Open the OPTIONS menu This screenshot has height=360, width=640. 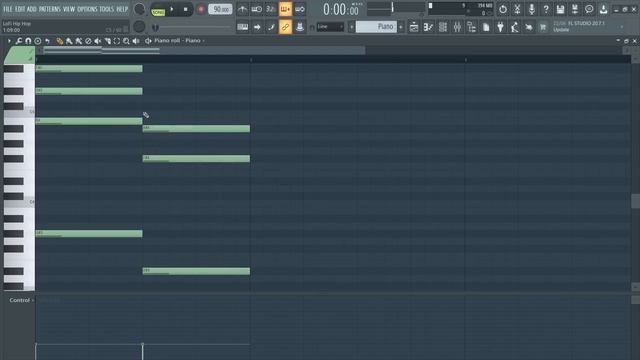87,9
